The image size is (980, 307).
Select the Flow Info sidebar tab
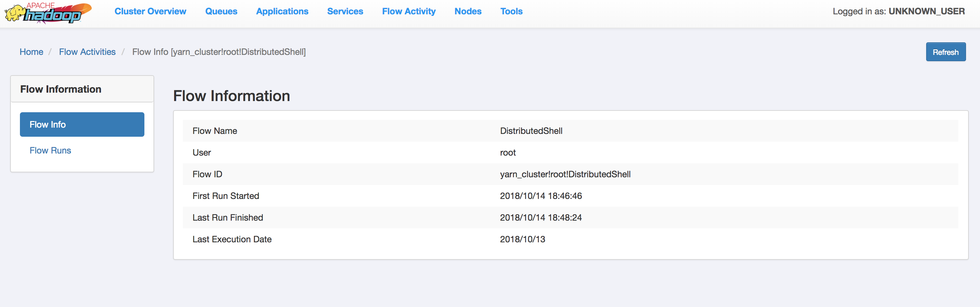tap(82, 124)
